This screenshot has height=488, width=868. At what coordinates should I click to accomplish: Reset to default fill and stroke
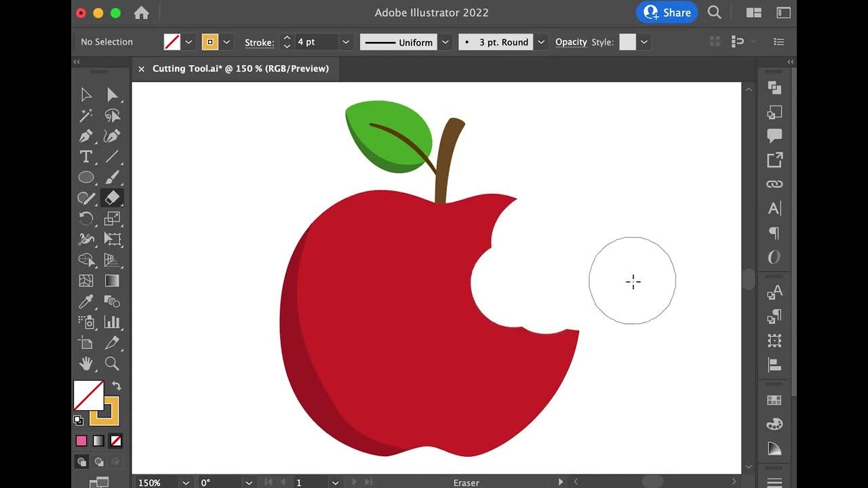(x=78, y=420)
